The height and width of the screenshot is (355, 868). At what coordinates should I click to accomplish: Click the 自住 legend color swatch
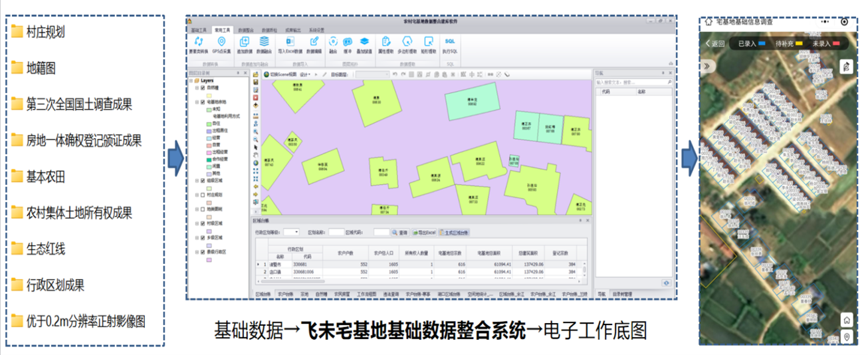209,123
